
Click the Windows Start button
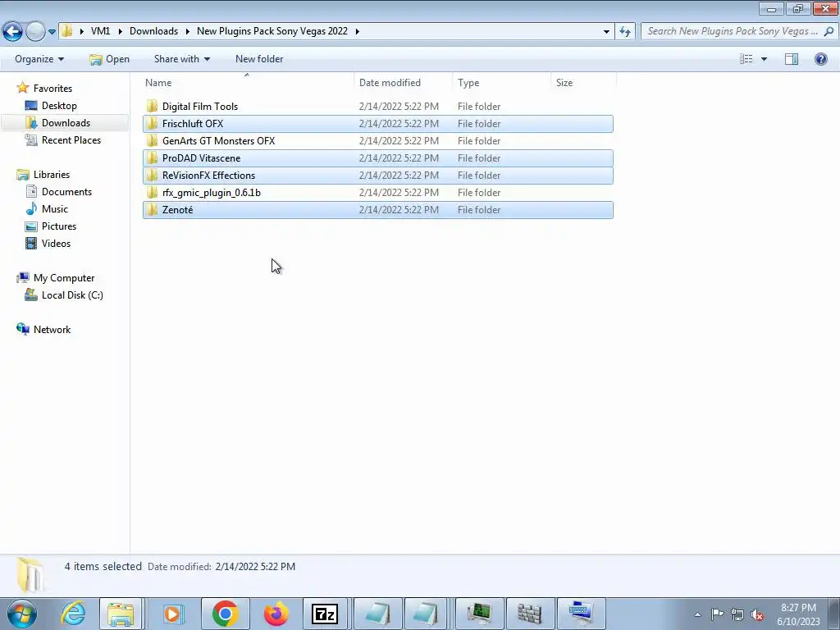click(22, 614)
